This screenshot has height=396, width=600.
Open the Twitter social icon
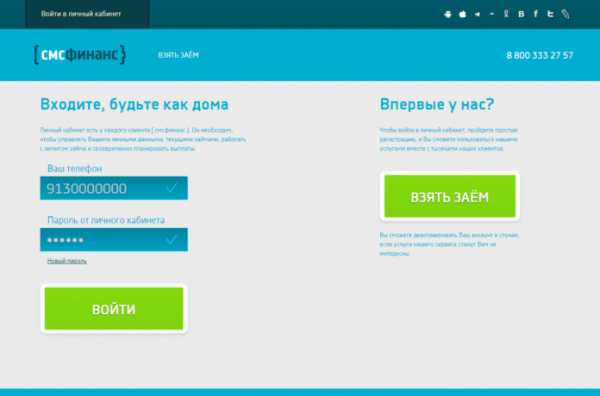[x=550, y=14]
